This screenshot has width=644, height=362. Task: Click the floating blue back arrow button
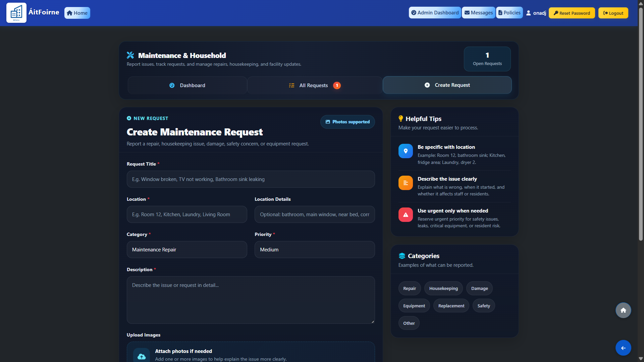click(x=623, y=348)
